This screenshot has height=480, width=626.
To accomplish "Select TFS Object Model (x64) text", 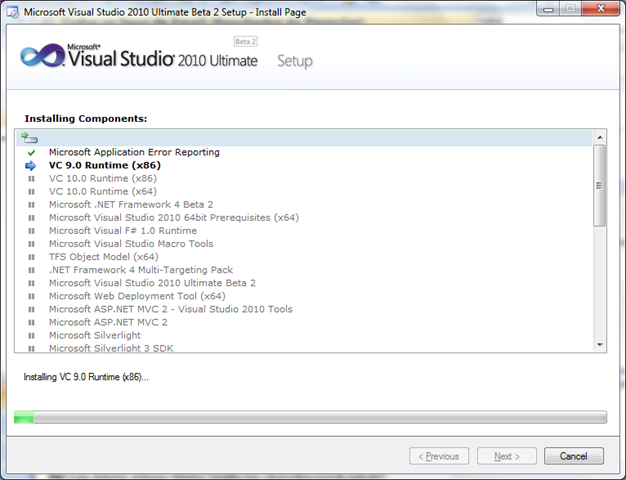I will [x=103, y=257].
